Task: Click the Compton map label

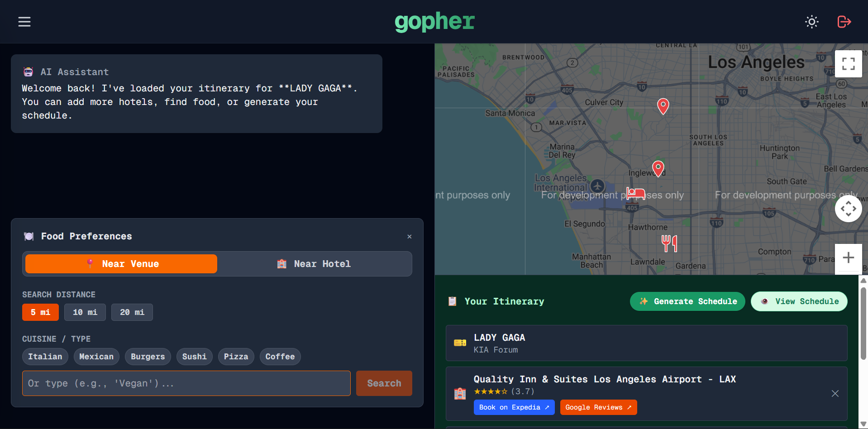Action: click(774, 252)
